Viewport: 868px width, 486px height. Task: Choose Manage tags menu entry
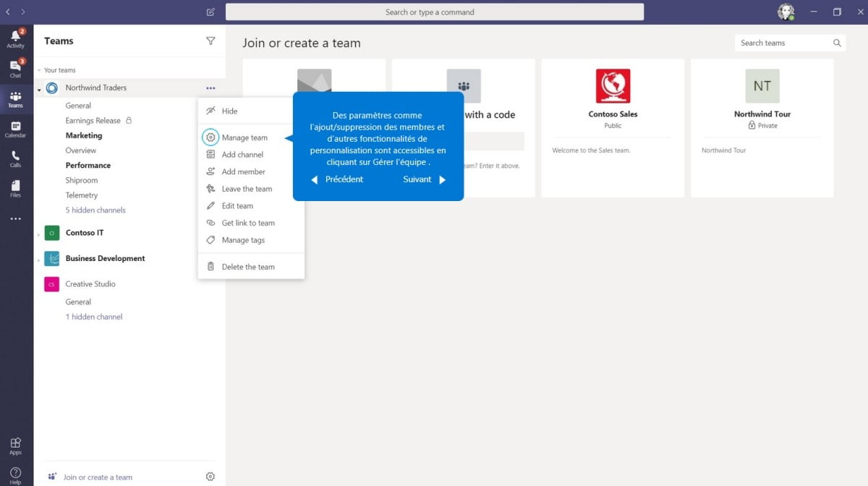(251, 240)
